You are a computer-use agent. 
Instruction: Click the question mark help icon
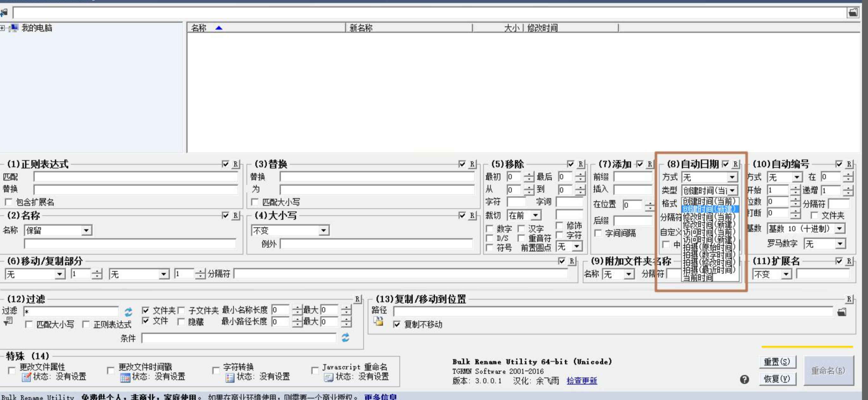pyautogui.click(x=744, y=379)
